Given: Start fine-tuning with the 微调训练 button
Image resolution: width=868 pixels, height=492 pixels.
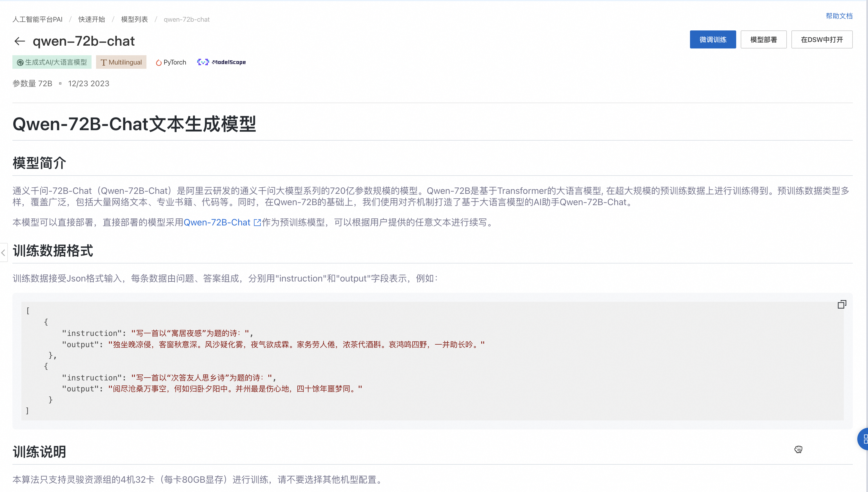Looking at the screenshot, I should pyautogui.click(x=713, y=39).
